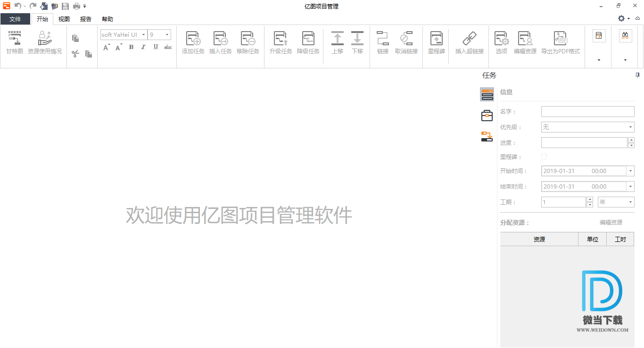Click the Link tasks (链接) icon

383,42
